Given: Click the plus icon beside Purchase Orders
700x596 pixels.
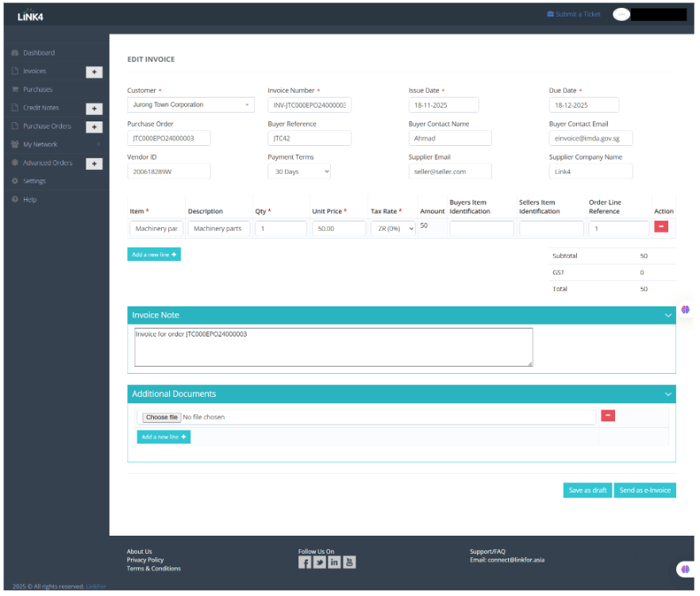Looking at the screenshot, I should coord(94,127).
